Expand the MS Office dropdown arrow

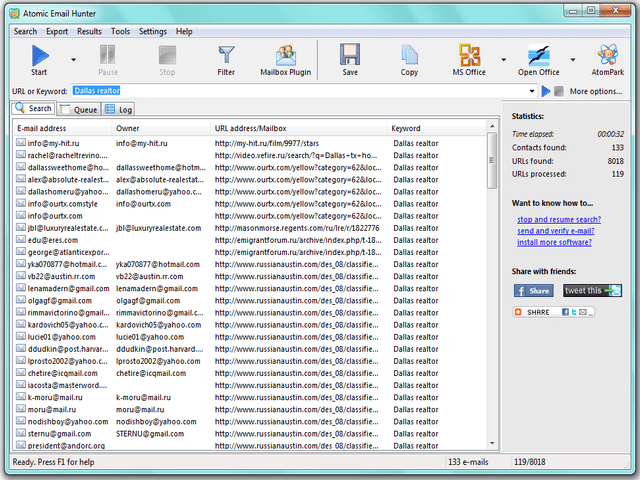[x=502, y=59]
